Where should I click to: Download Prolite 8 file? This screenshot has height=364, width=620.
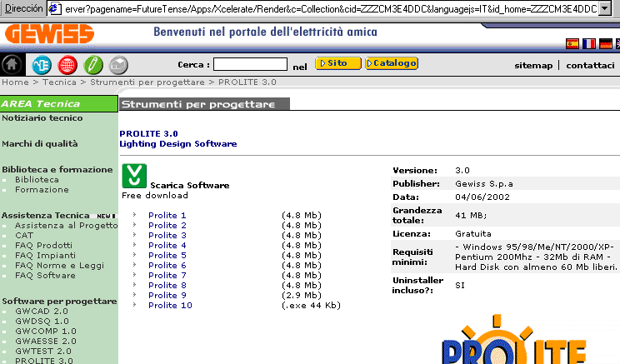[167, 286]
